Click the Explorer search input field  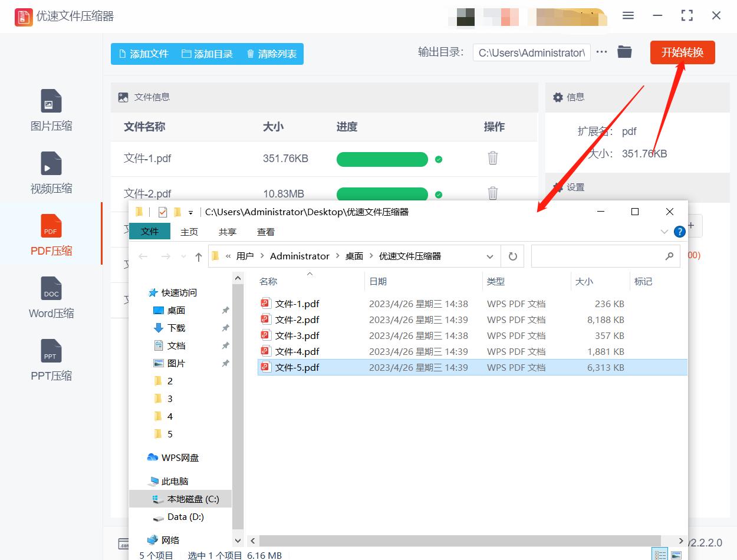[x=601, y=256]
